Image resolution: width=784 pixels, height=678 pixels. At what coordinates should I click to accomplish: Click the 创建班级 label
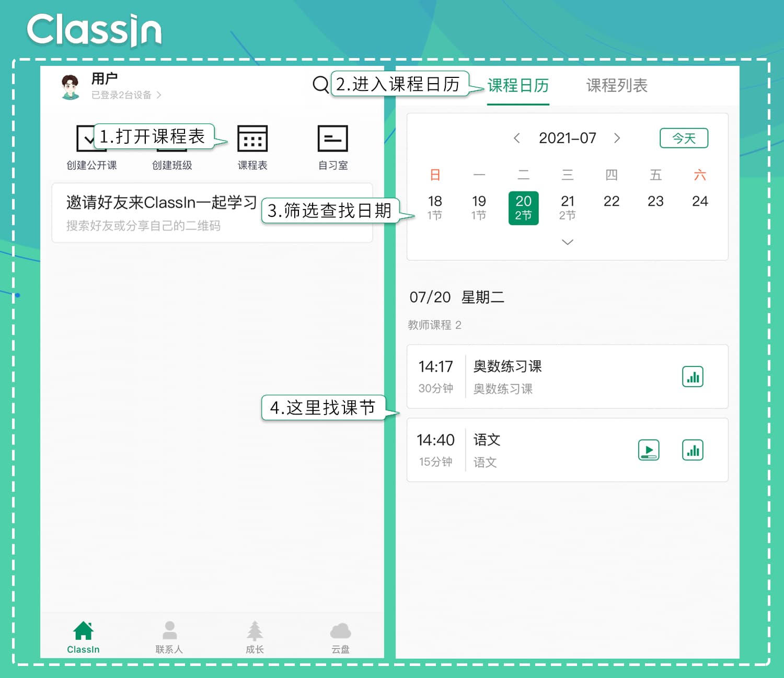tap(172, 165)
